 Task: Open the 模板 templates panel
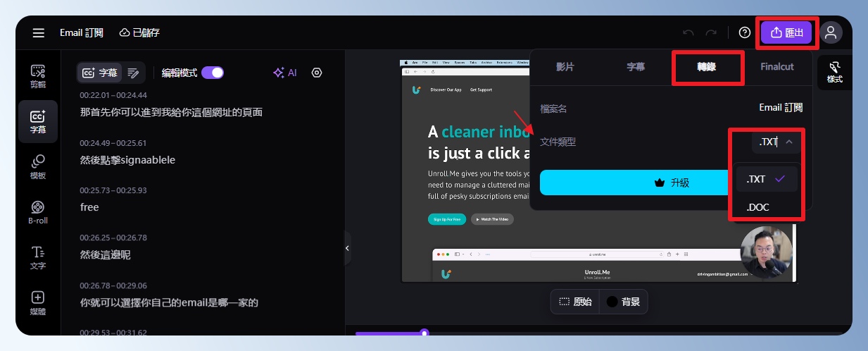point(38,167)
